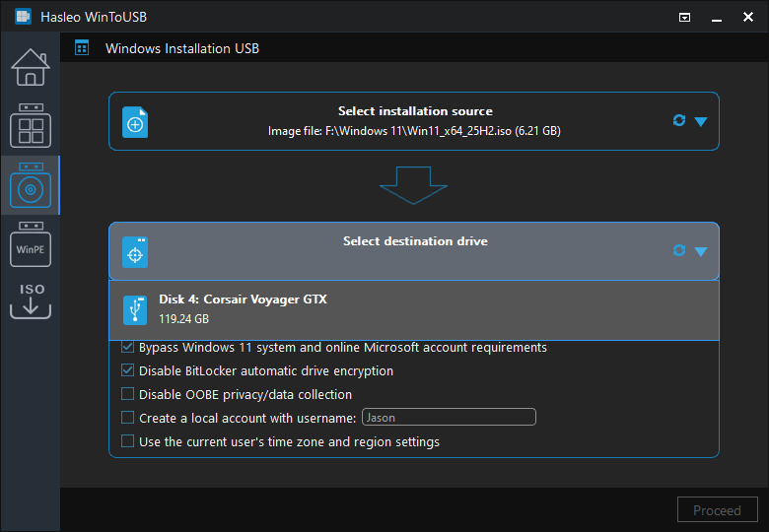Collapse the destination drive dropdown arrow

pyautogui.click(x=701, y=251)
